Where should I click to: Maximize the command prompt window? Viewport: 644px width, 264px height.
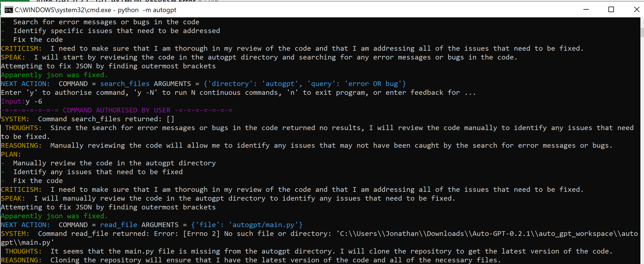pyautogui.click(x=611, y=10)
